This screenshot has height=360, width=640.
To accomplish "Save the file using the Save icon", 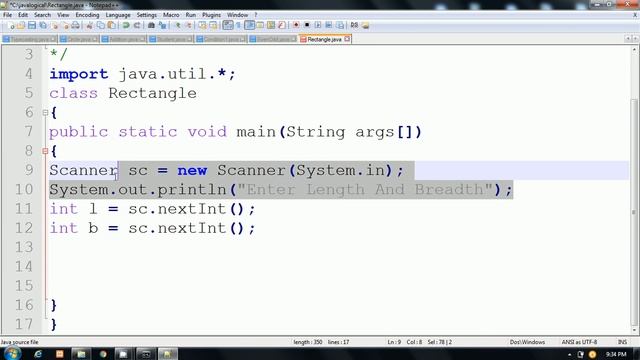I will point(32,25).
